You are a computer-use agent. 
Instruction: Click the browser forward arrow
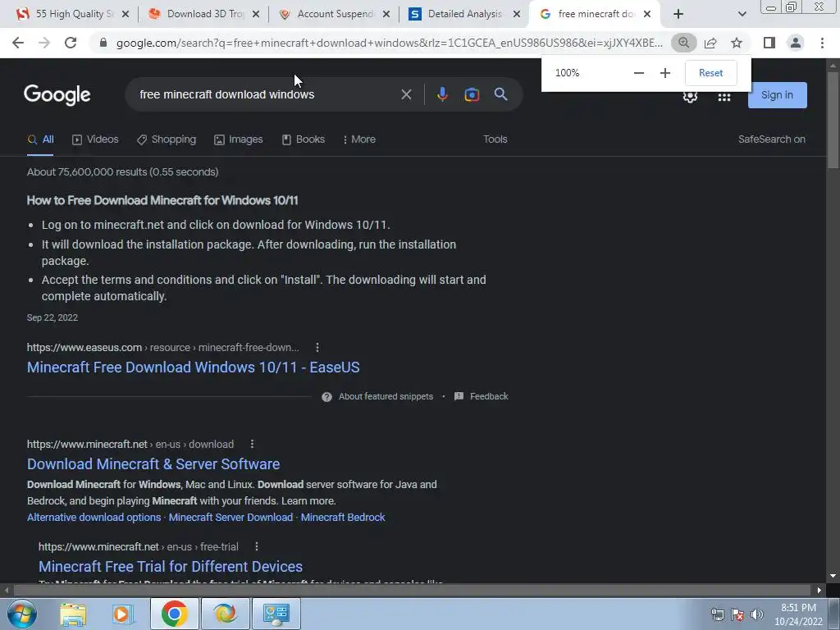[x=44, y=43]
